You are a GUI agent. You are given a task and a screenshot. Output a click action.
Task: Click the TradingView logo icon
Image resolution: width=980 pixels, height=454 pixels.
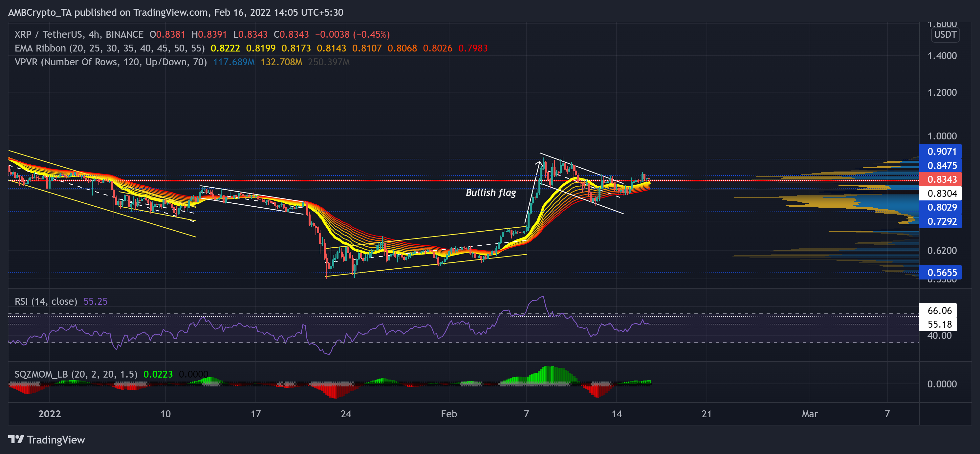coord(16,440)
